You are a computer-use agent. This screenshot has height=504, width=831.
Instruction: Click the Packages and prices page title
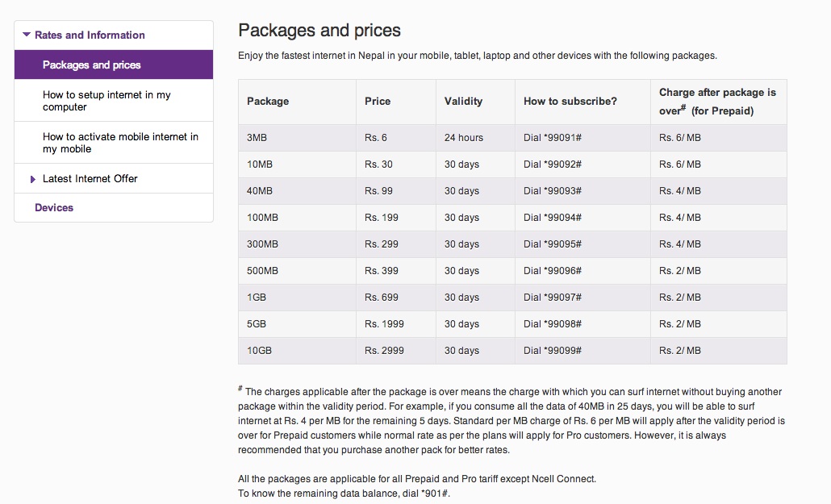click(319, 31)
